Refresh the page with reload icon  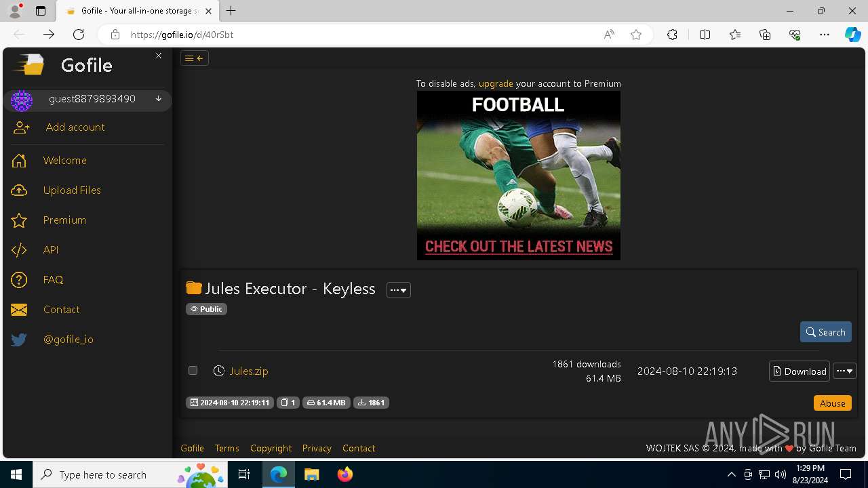point(79,35)
